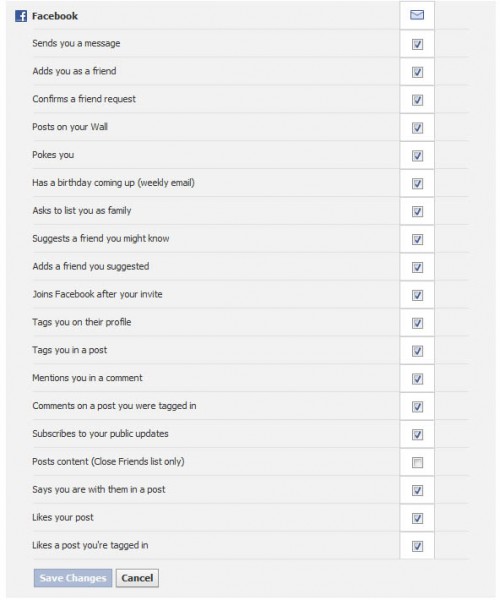Uncheck 'Joins Facebook after your invite'
The height and width of the screenshot is (600, 500).
(x=417, y=295)
